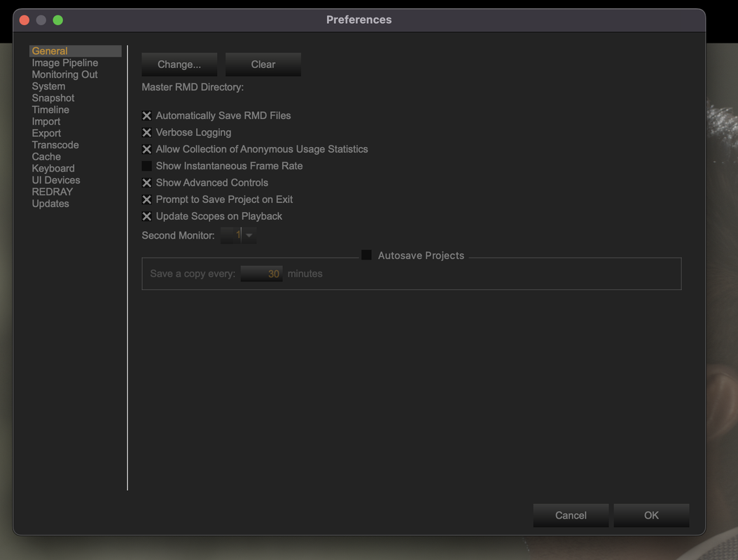The height and width of the screenshot is (560, 738).
Task: Show Transcode preferences
Action: [55, 145]
